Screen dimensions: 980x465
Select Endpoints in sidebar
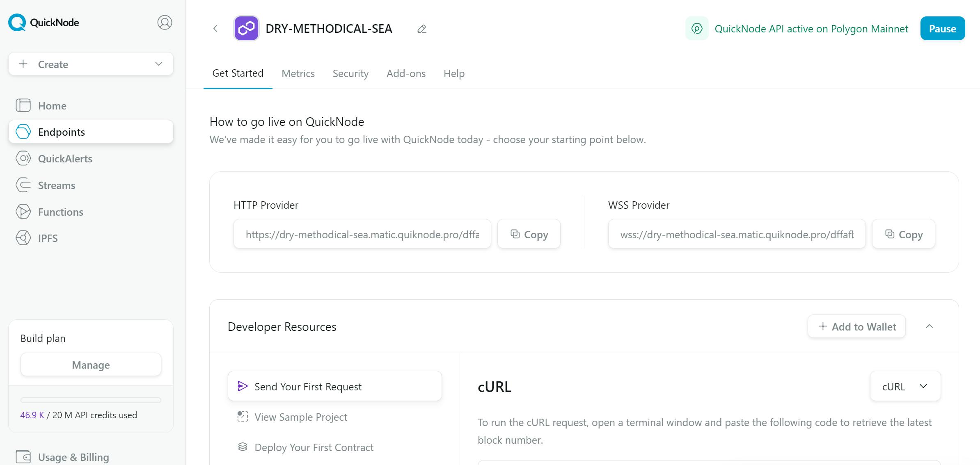pyautogui.click(x=91, y=132)
